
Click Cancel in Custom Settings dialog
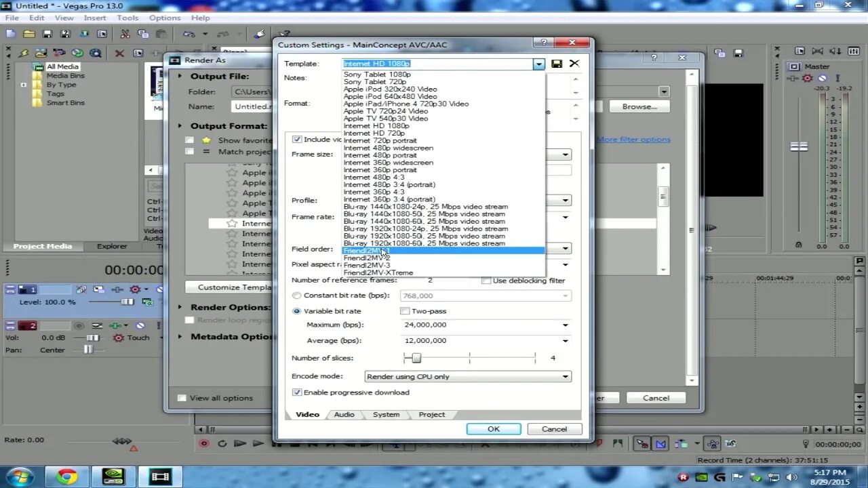click(x=554, y=429)
